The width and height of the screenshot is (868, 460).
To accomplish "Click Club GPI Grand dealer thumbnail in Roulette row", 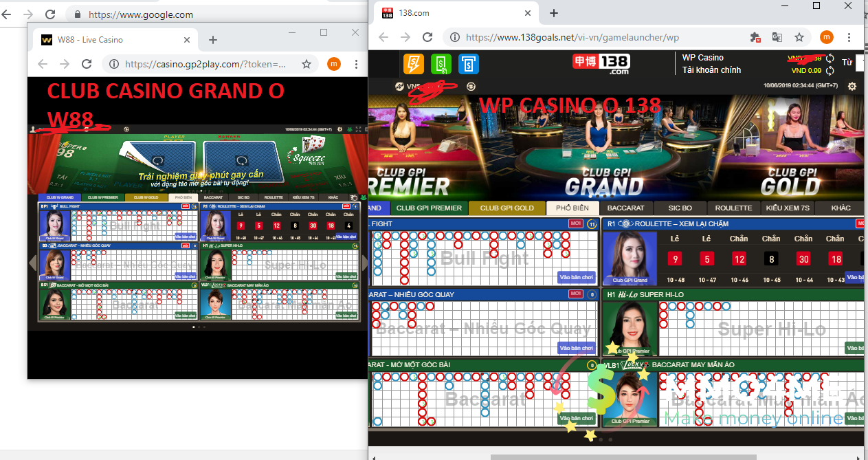I will [x=630, y=258].
